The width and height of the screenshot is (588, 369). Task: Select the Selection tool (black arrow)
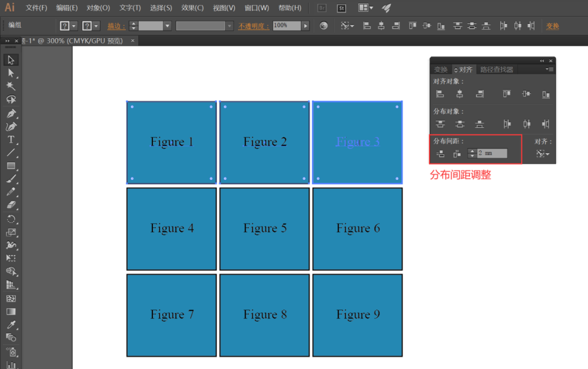[11, 60]
